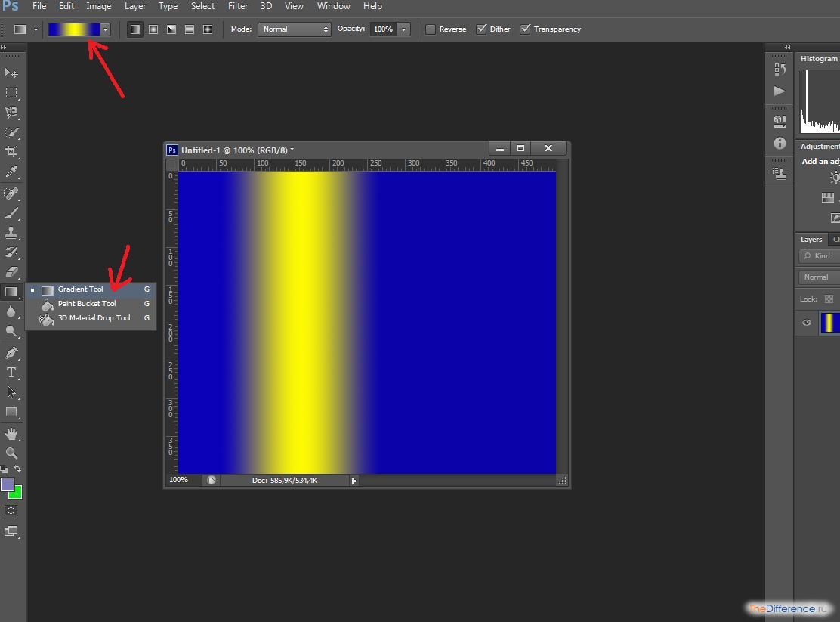Select the Pen tool
The width and height of the screenshot is (840, 622).
(11, 353)
